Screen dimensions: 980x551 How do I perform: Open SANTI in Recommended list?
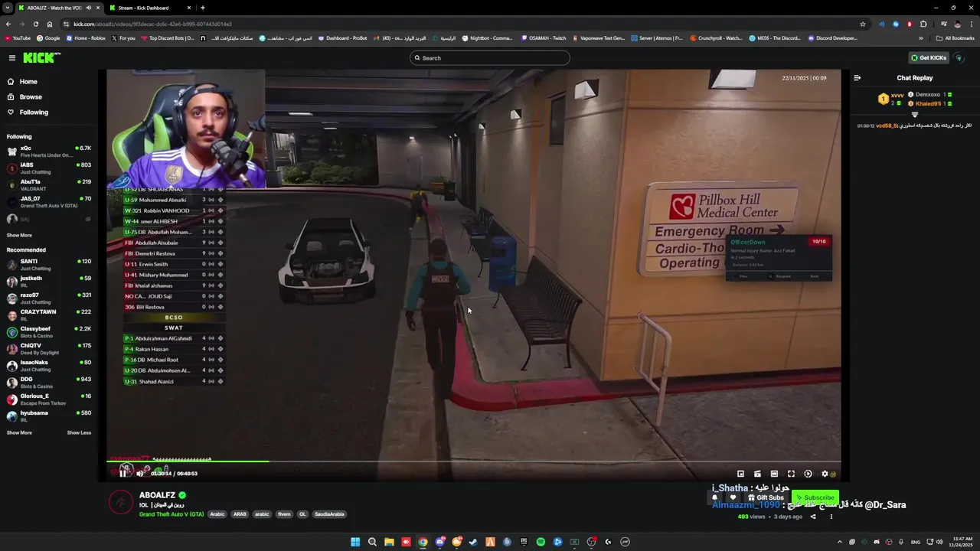point(49,265)
